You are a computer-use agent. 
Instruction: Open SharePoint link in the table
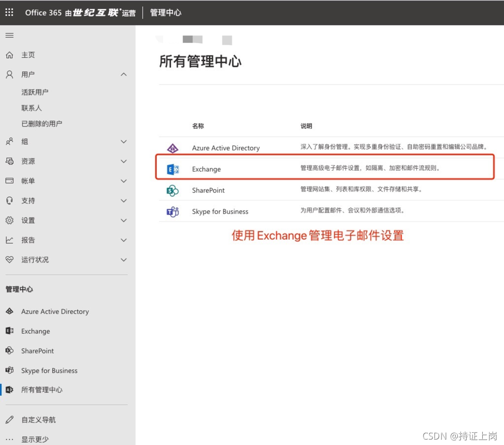[208, 191]
